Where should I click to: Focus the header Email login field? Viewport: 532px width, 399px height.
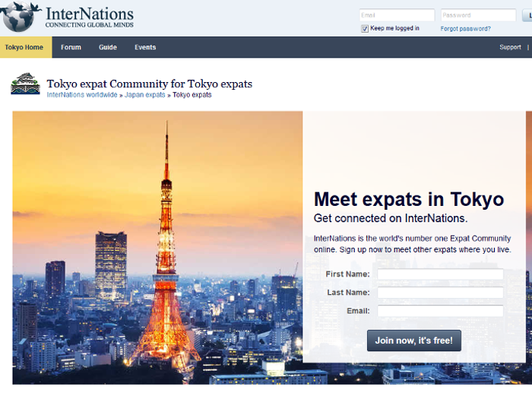(x=397, y=15)
